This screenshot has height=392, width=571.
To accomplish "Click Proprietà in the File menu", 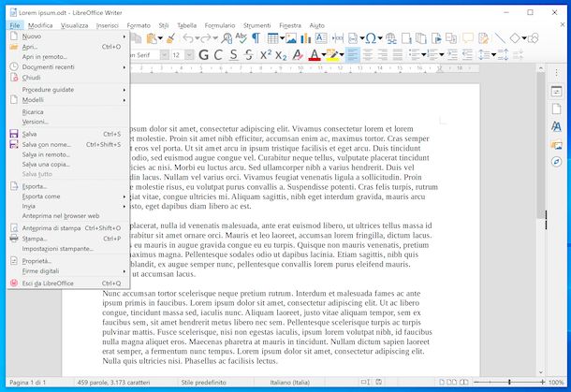I will [68, 261].
